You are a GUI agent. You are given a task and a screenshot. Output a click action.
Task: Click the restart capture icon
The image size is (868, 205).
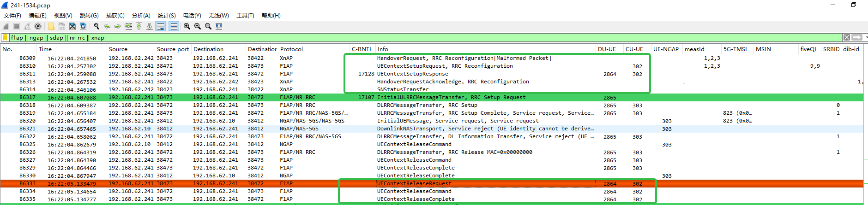[27, 26]
